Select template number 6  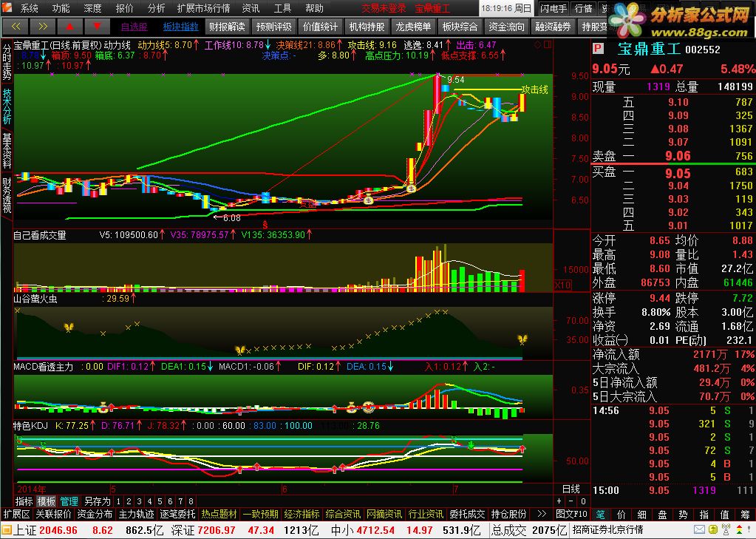170,501
